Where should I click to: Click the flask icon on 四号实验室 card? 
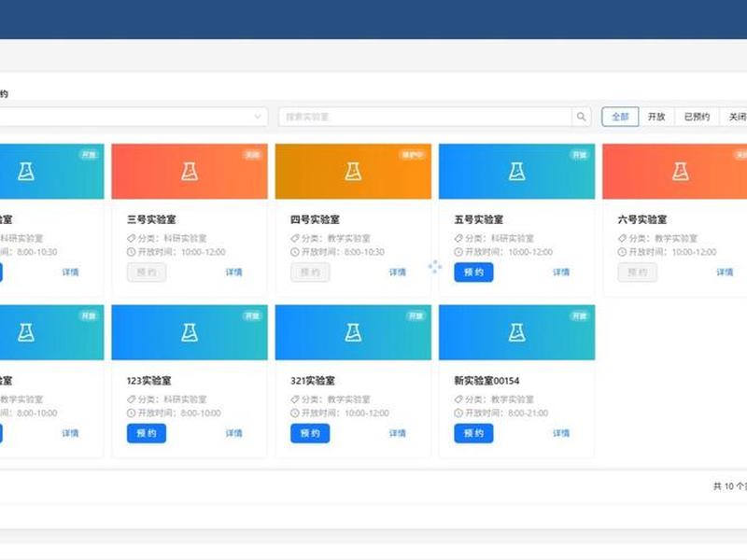tap(353, 172)
